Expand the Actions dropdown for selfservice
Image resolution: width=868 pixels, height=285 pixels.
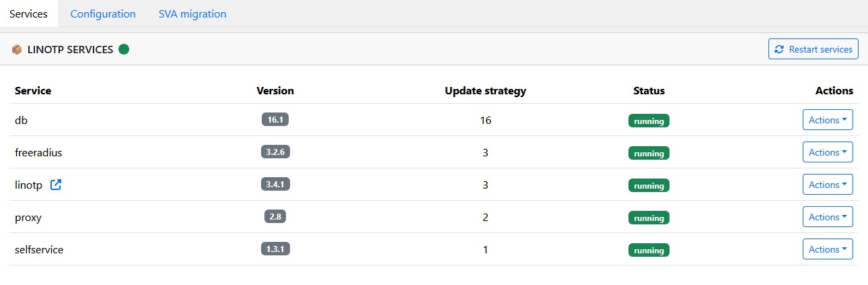tap(828, 249)
